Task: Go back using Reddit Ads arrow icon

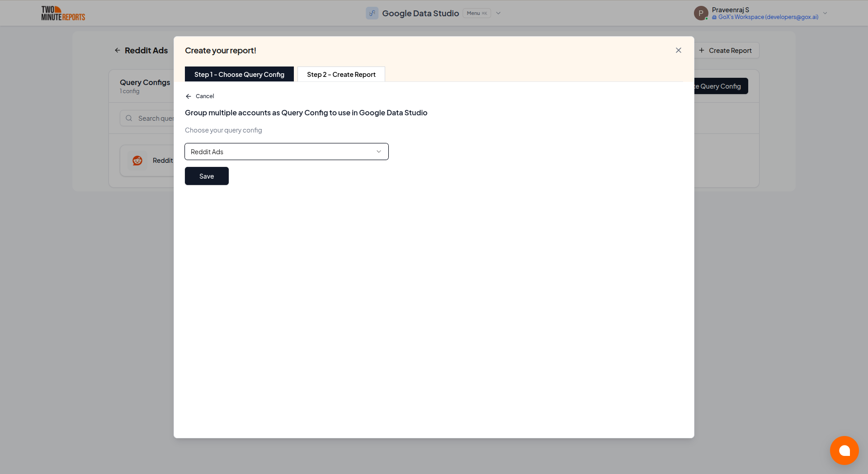Action: click(118, 50)
